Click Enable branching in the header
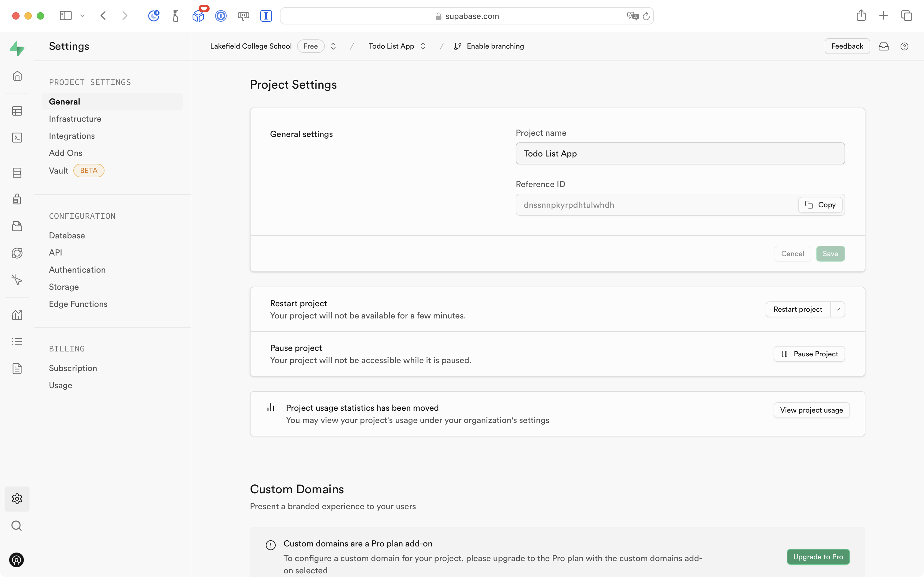The width and height of the screenshot is (924, 577). [495, 46]
